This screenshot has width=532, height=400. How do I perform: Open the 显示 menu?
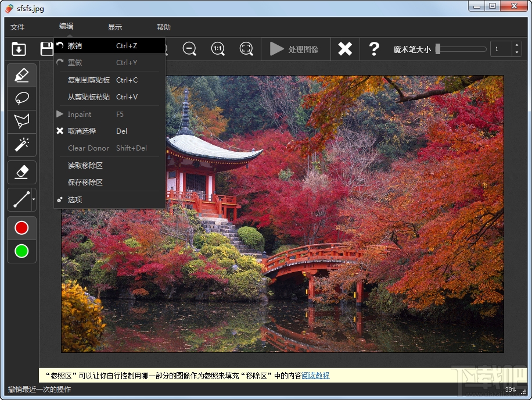[114, 27]
